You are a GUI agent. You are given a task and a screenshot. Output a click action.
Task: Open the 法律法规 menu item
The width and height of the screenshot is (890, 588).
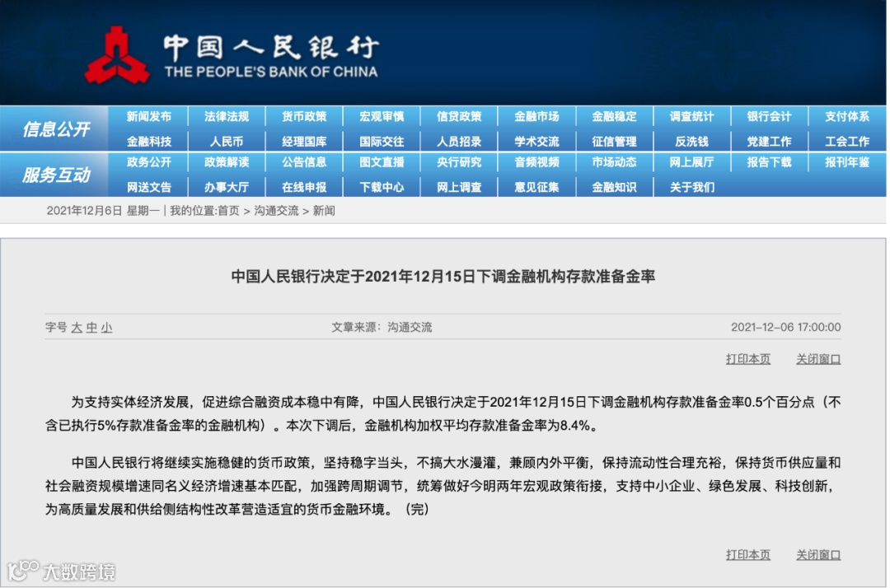pos(227,117)
